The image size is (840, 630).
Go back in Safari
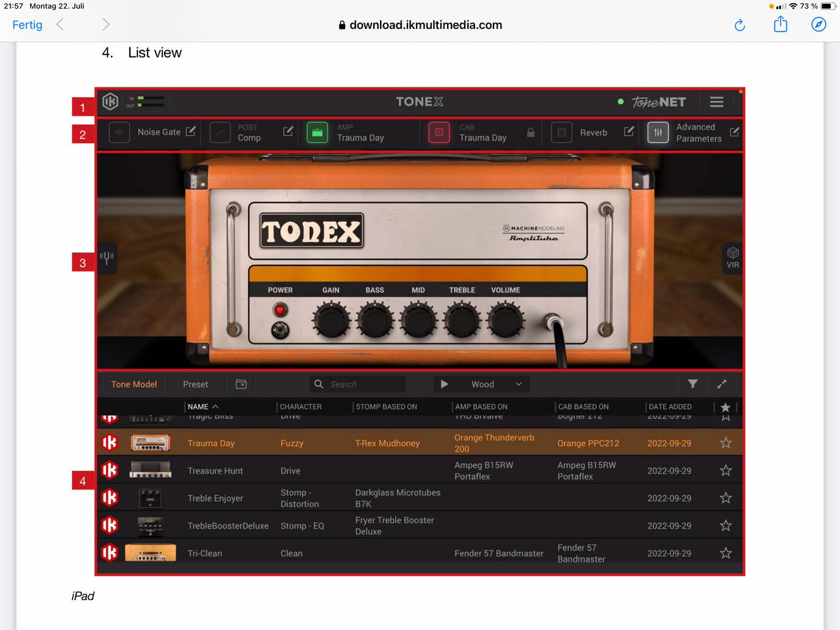click(x=60, y=25)
